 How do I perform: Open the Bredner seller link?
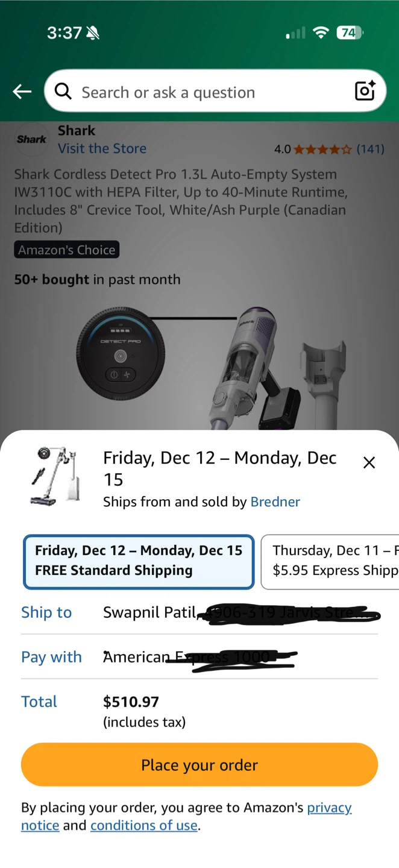(x=275, y=502)
